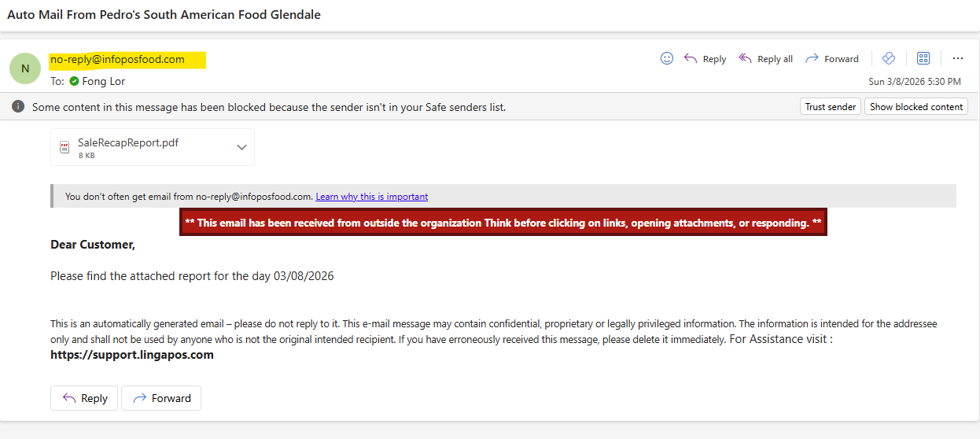
Task: Click the highlighted sender email address
Action: [118, 59]
